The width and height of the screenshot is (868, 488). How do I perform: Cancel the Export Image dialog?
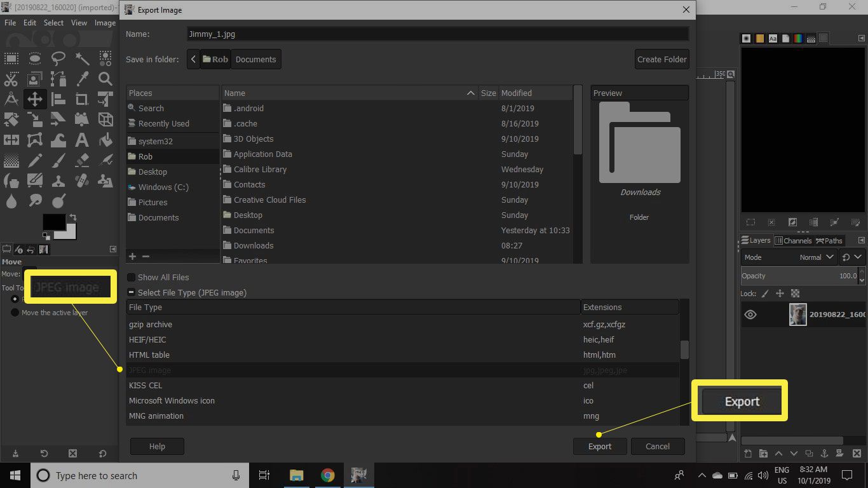coord(658,446)
